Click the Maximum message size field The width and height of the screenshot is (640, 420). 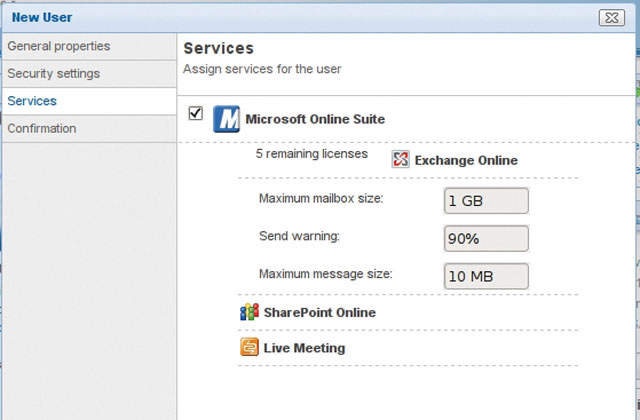coord(486,276)
